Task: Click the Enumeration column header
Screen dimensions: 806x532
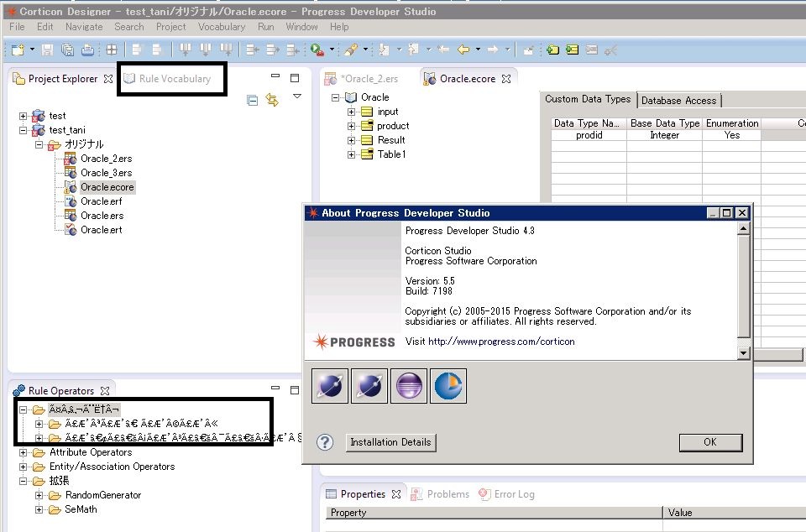Action: pos(732,123)
